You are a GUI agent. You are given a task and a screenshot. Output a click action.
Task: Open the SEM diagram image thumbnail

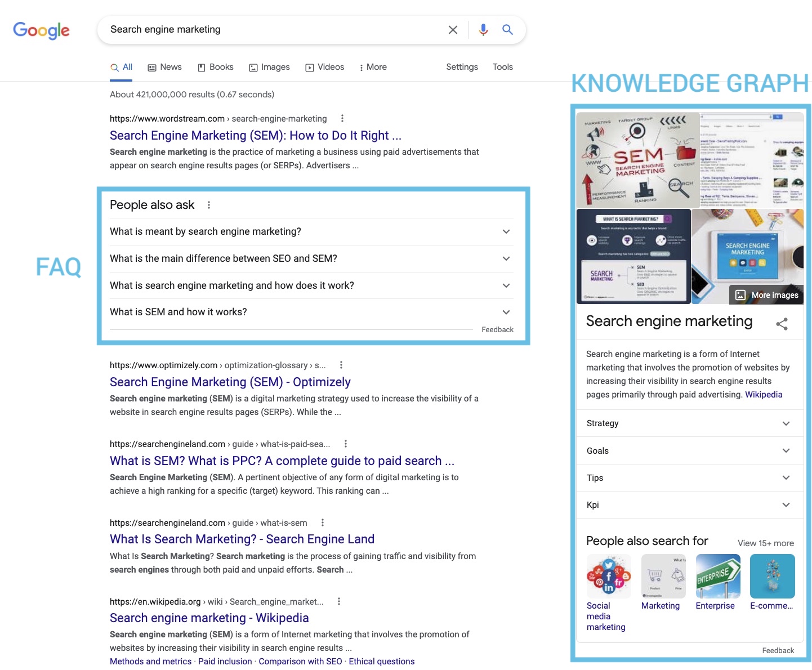coord(638,160)
